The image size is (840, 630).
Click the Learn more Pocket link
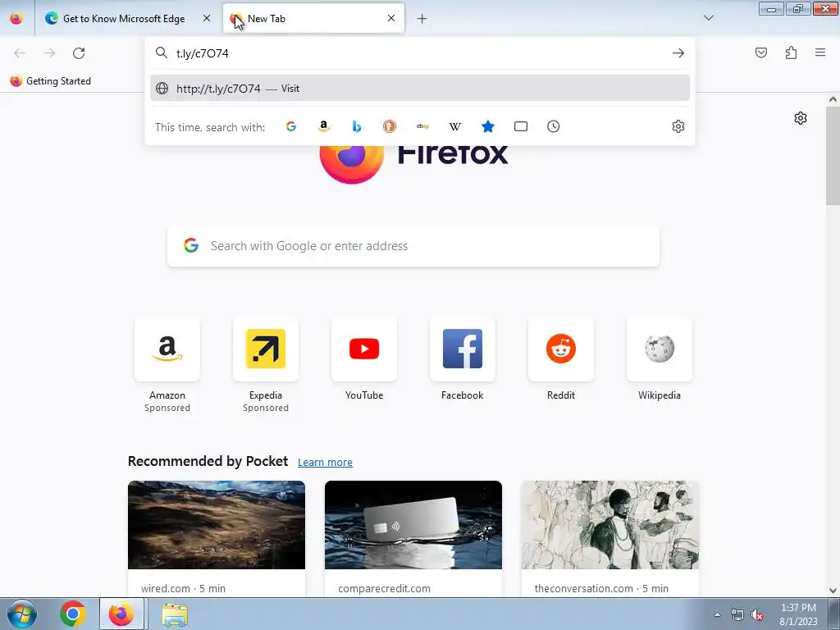325,463
